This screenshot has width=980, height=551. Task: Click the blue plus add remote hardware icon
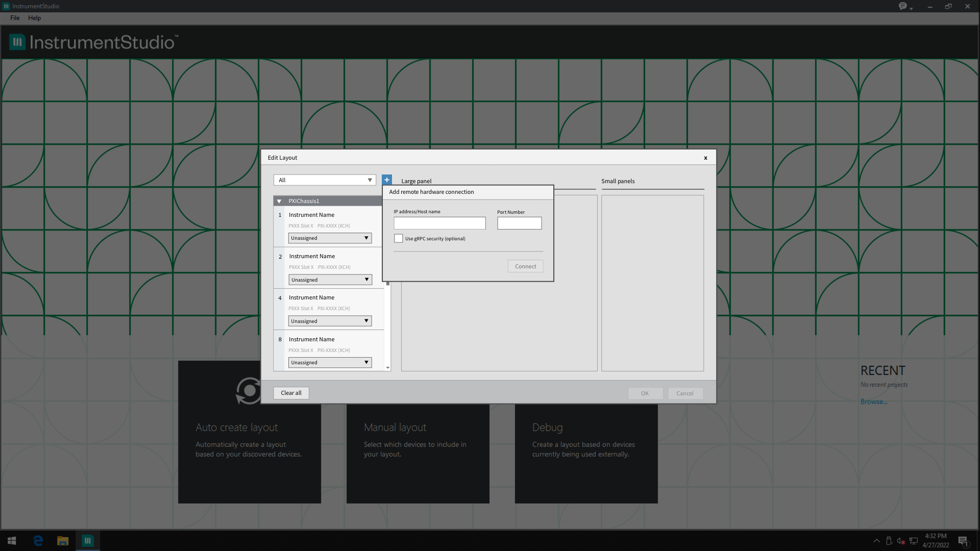(387, 180)
